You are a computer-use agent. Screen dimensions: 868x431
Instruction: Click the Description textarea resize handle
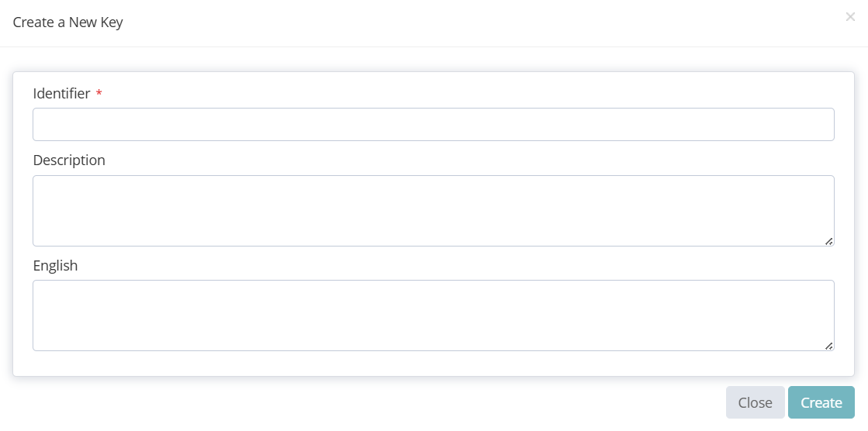coord(828,241)
